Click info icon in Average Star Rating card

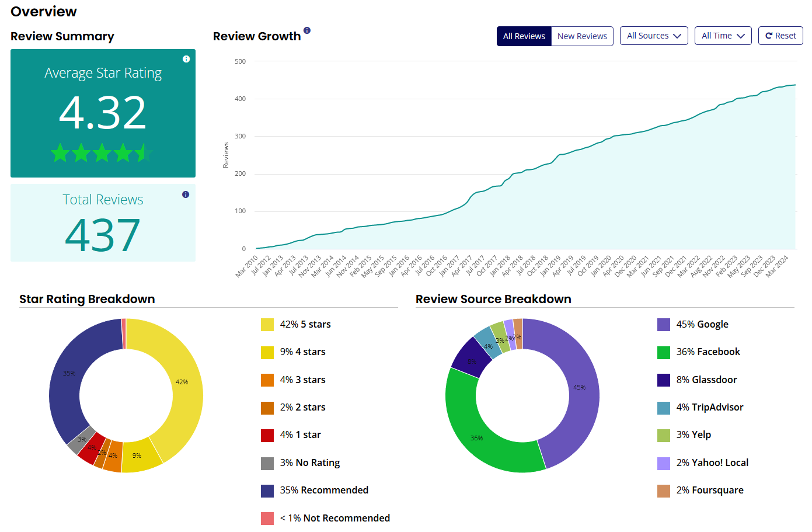[186, 59]
